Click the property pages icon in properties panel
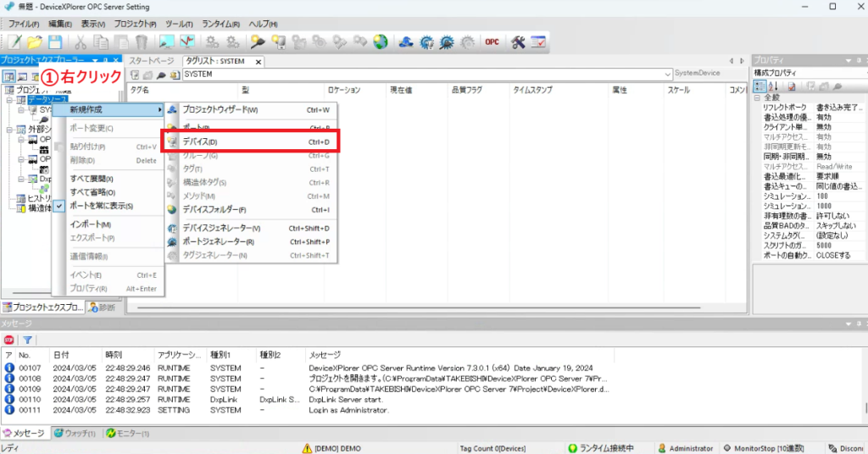 click(792, 86)
